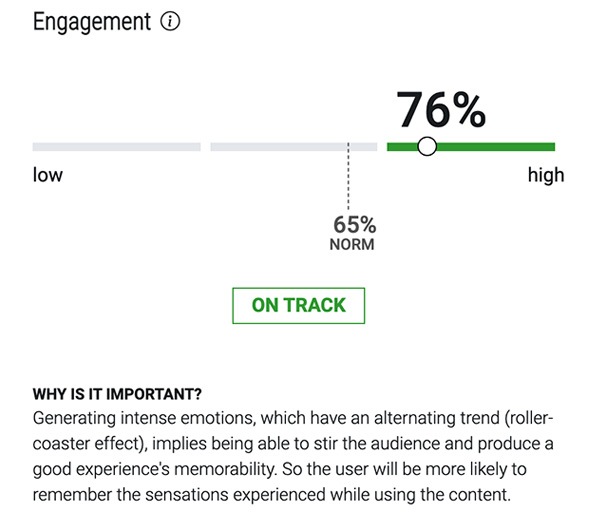Image resolution: width=600 pixels, height=531 pixels.
Task: Click the Engagement heading text
Action: point(92,22)
